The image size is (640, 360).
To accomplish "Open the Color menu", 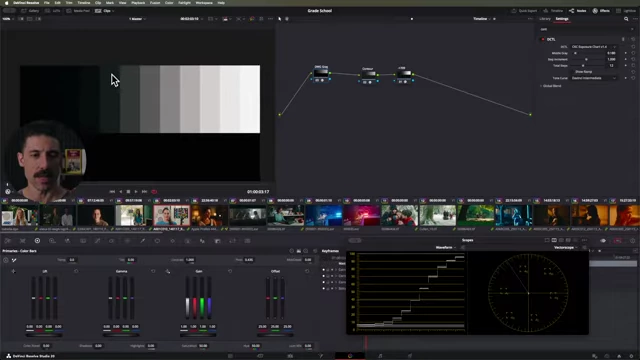I will pos(169,3).
